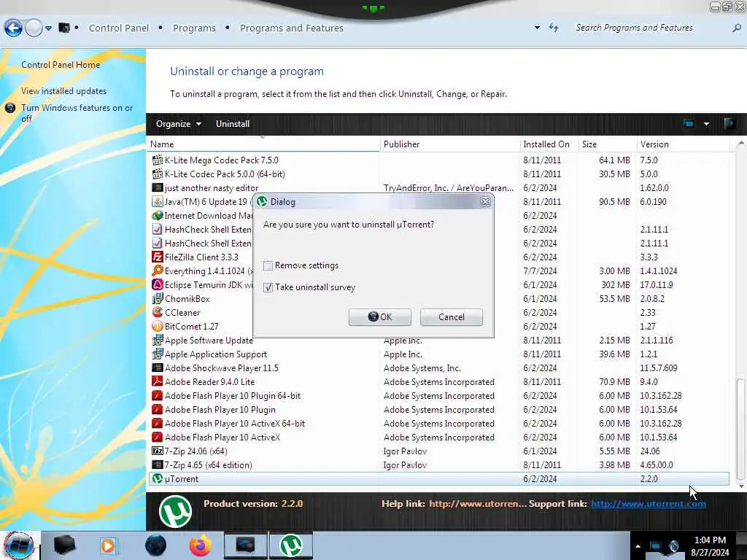This screenshot has width=747, height=560.
Task: Close the Dialog window with X
Action: (485, 202)
